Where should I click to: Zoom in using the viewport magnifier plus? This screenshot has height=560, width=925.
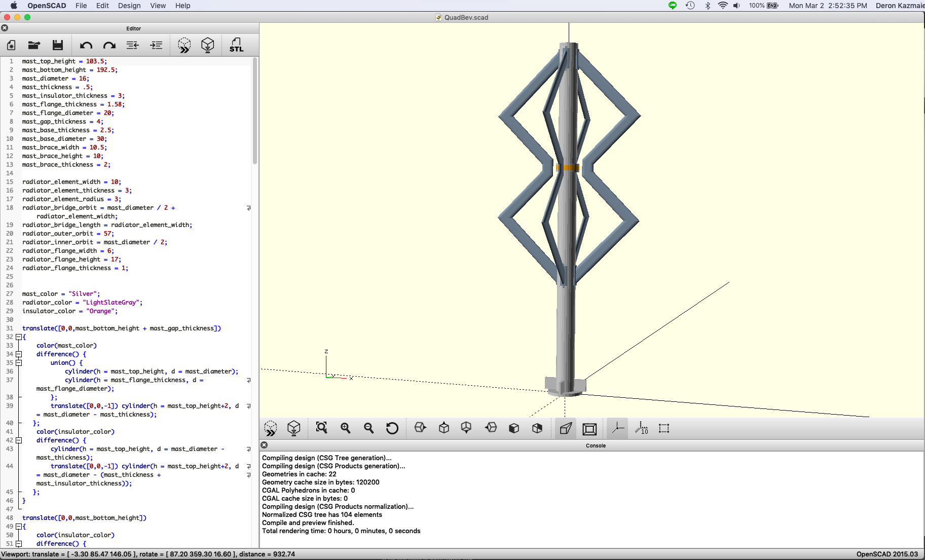345,428
